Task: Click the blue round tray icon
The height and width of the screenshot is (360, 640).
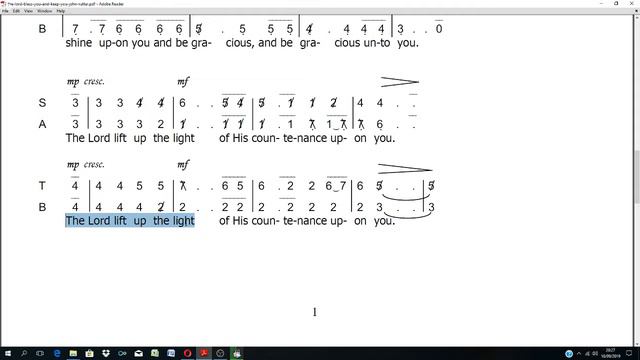Action: pyautogui.click(x=569, y=353)
